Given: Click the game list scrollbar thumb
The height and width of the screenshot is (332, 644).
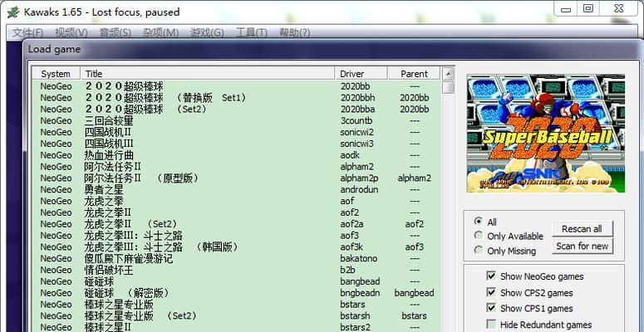Looking at the screenshot, I should [x=448, y=87].
